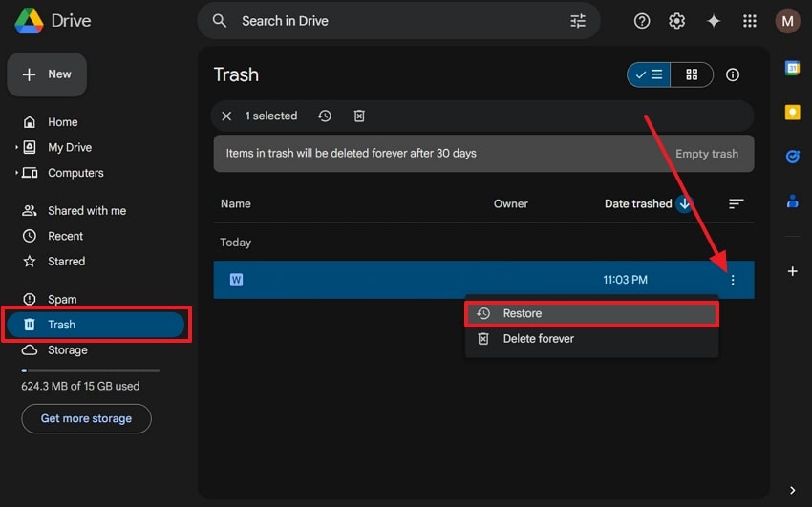Image resolution: width=812 pixels, height=507 pixels.
Task: Click the Get more storage button
Action: pyautogui.click(x=86, y=418)
